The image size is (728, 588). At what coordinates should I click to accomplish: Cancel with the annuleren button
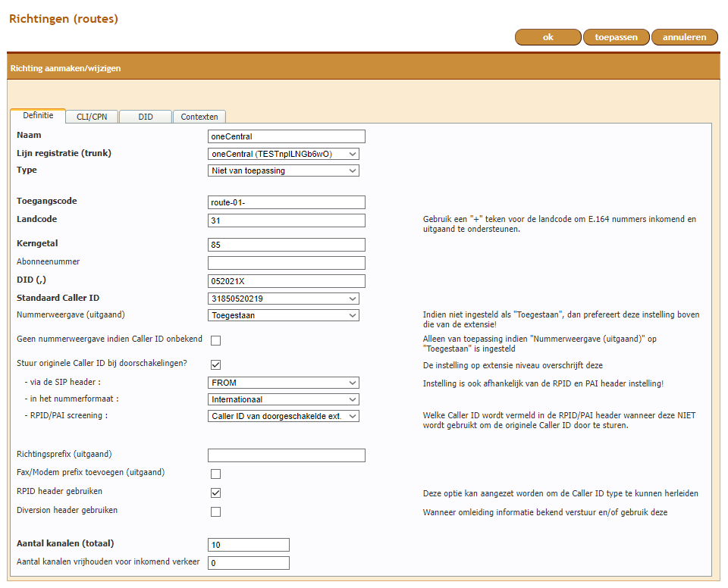point(684,37)
